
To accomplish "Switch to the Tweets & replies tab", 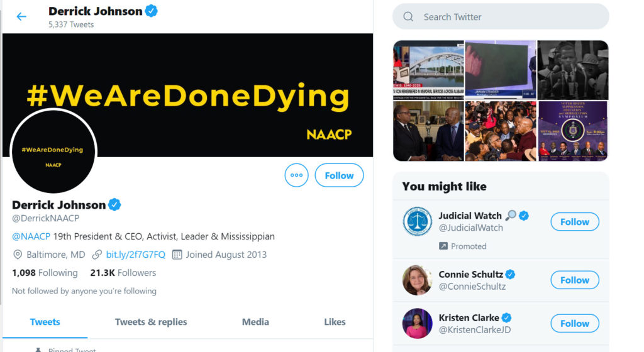I will [x=151, y=322].
